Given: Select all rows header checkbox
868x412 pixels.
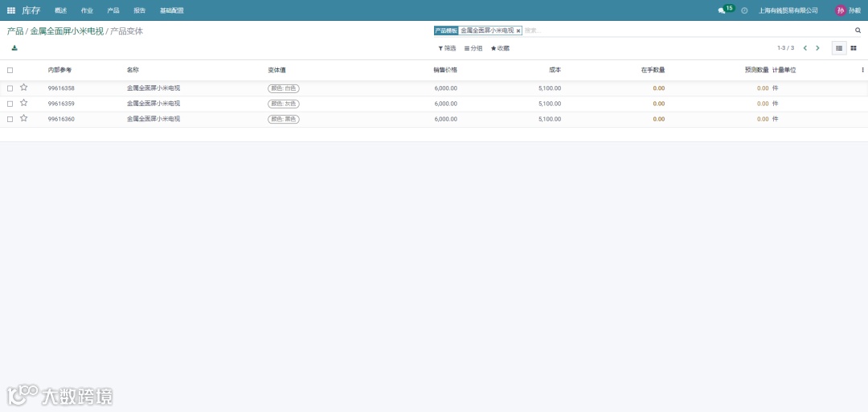Looking at the screenshot, I should click(10, 70).
